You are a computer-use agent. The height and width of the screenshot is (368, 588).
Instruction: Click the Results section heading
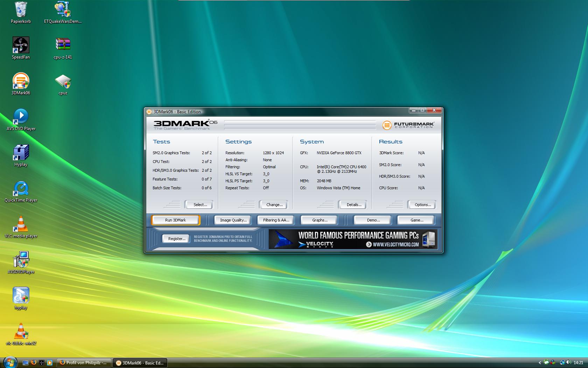[x=391, y=142]
